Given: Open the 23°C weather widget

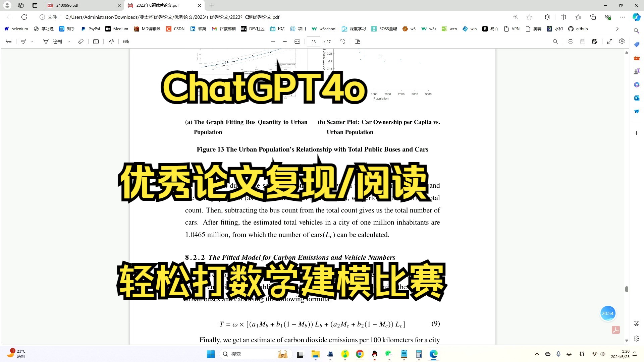Looking at the screenshot, I should (16, 354).
